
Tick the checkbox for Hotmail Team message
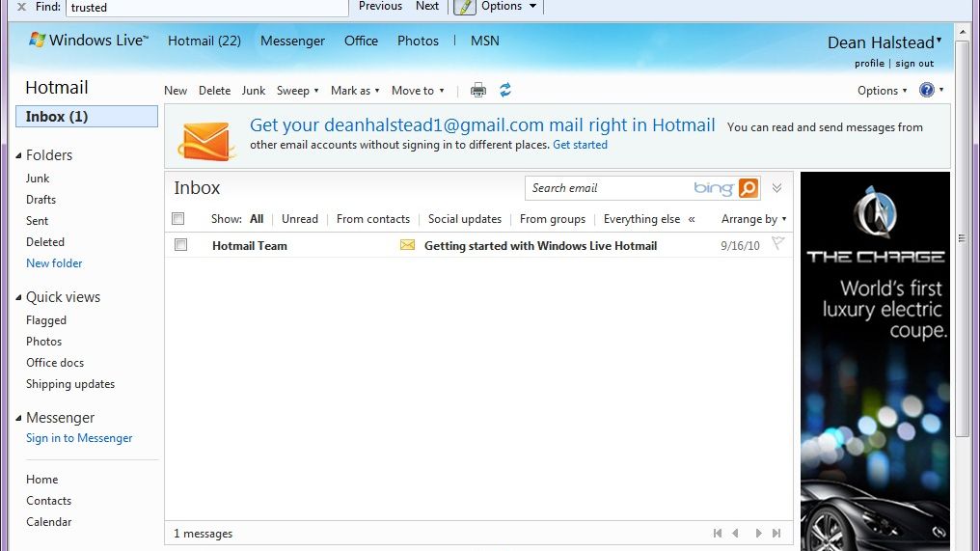click(180, 244)
